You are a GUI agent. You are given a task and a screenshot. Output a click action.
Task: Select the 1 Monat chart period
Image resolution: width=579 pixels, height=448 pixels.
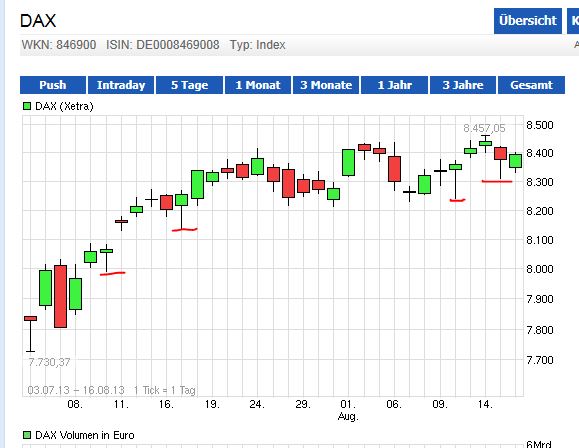pos(258,85)
